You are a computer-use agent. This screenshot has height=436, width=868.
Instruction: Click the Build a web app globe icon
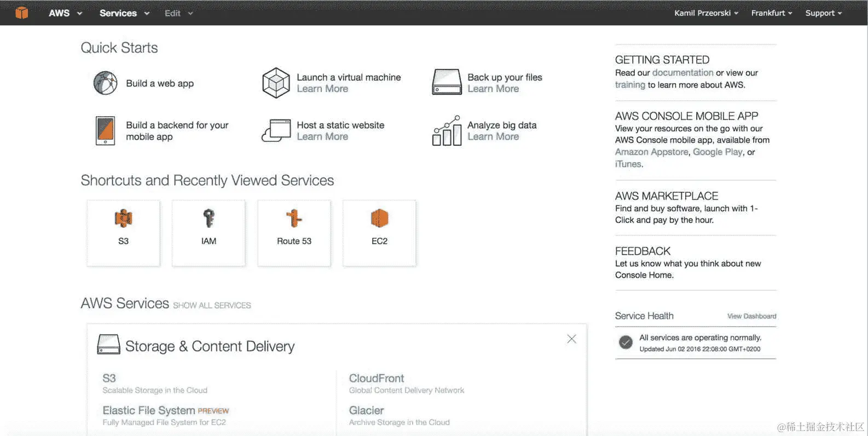(105, 83)
